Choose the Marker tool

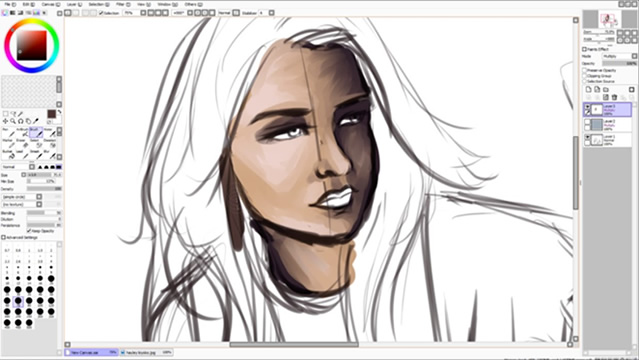pos(9,144)
